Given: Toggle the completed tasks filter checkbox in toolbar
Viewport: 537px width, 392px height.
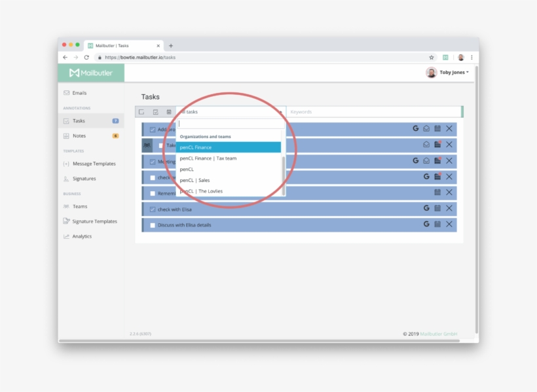Looking at the screenshot, I should (155, 112).
